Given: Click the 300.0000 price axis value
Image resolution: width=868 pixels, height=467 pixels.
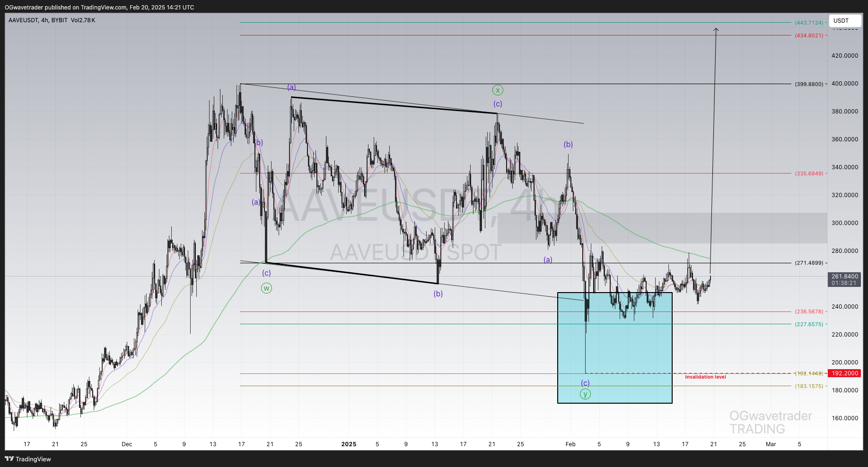Looking at the screenshot, I should click(x=845, y=223).
